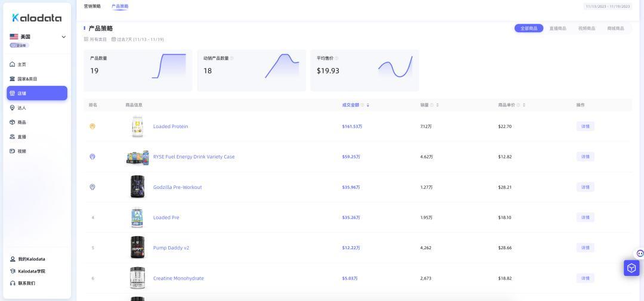Click info icon beside 动销产品数量
Viewport: 644px width, 301px height.
coord(231,58)
